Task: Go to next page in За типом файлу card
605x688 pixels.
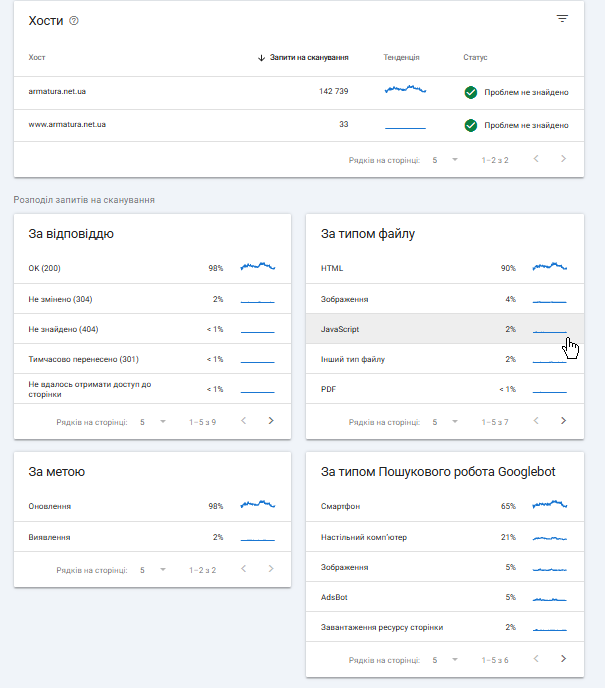Action: (x=563, y=421)
